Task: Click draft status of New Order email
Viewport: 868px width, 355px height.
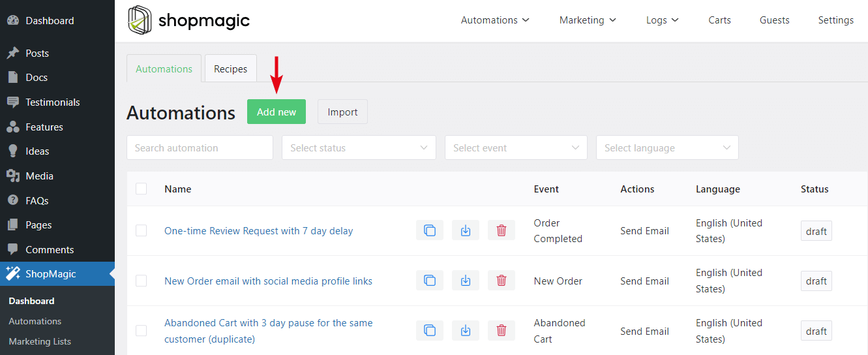Action: tap(816, 281)
